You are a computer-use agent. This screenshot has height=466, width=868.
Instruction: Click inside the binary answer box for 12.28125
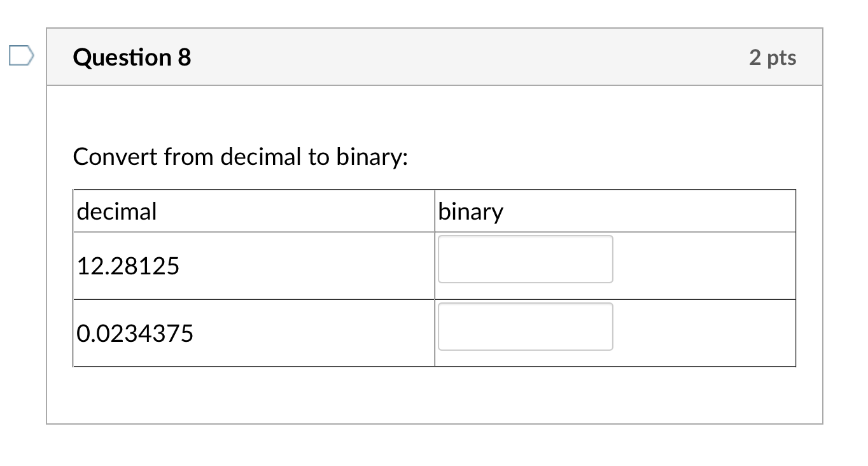pyautogui.click(x=525, y=259)
